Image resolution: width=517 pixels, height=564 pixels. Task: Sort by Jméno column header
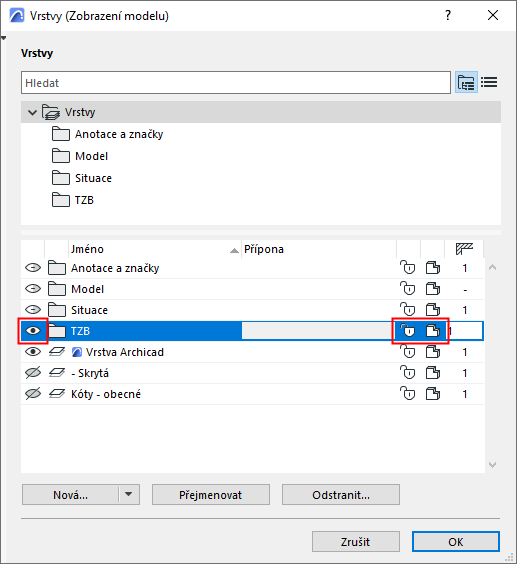tap(155, 249)
